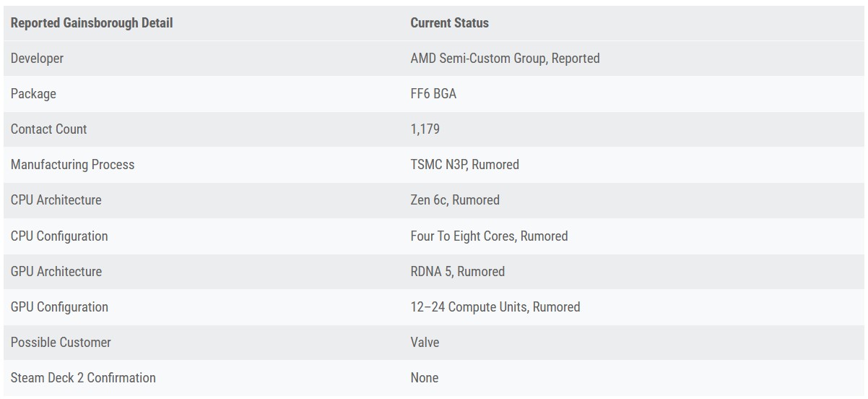Select the 'Reported Gainsborough Detail' column header
The height and width of the screenshot is (399, 868).
click(92, 23)
